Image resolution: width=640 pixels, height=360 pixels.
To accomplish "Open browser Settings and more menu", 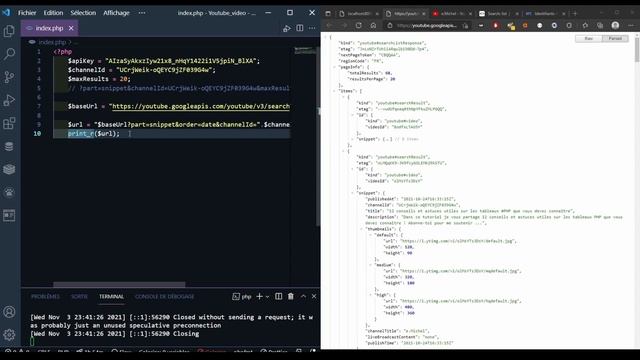I will (x=630, y=25).
